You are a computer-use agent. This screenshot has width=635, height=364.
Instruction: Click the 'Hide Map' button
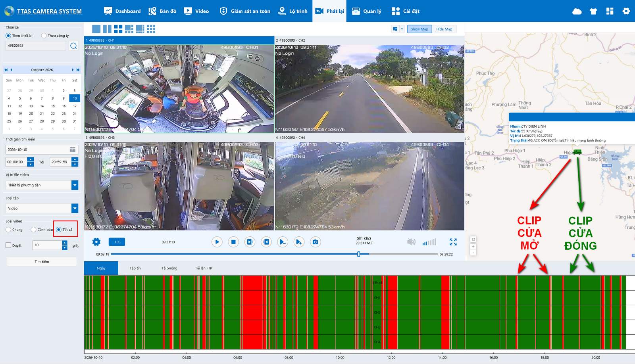[x=444, y=29]
